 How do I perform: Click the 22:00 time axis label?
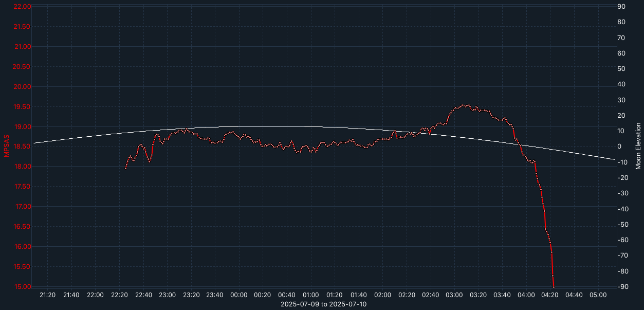pos(96,295)
